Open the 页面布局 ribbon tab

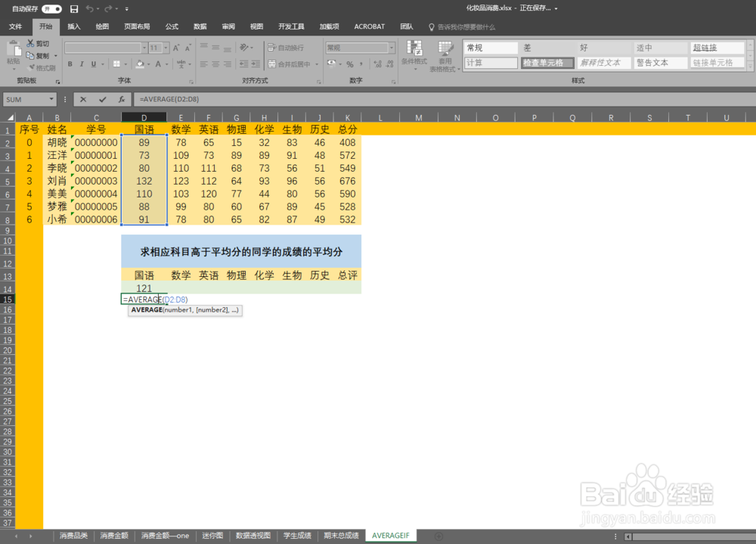click(x=137, y=26)
